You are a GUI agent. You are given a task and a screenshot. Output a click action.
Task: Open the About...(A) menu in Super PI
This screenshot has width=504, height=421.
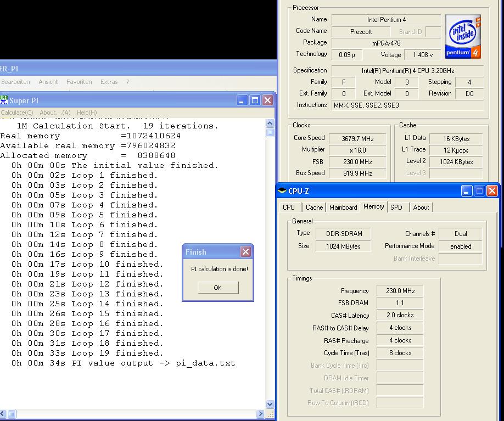pyautogui.click(x=55, y=113)
